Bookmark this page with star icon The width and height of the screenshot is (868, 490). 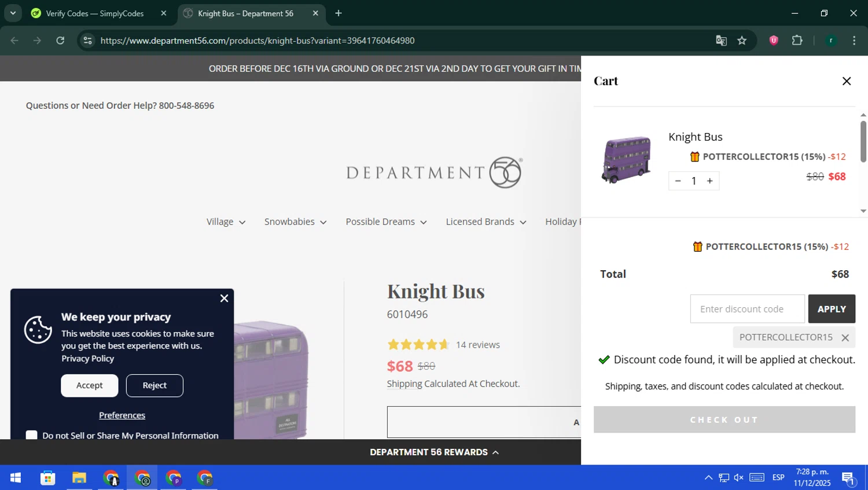(x=742, y=40)
